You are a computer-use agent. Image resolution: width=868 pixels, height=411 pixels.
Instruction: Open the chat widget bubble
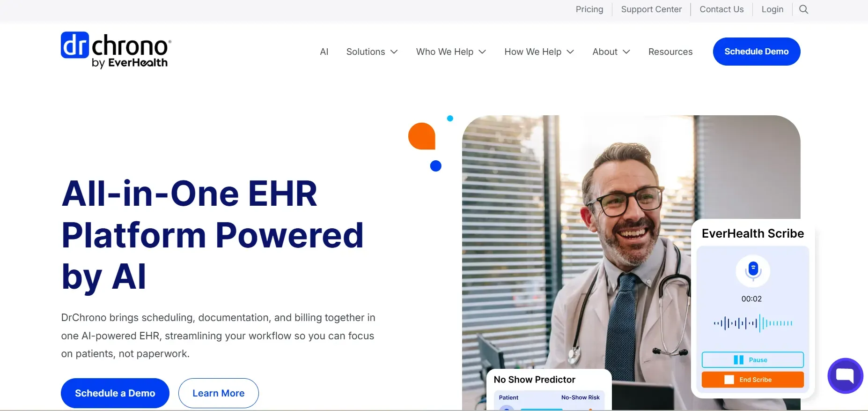coord(845,376)
